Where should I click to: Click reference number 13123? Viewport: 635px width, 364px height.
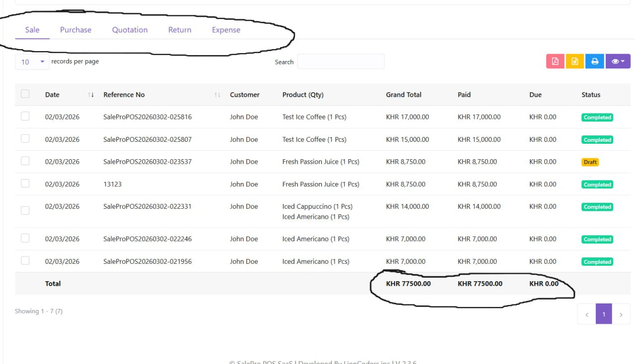click(x=113, y=184)
